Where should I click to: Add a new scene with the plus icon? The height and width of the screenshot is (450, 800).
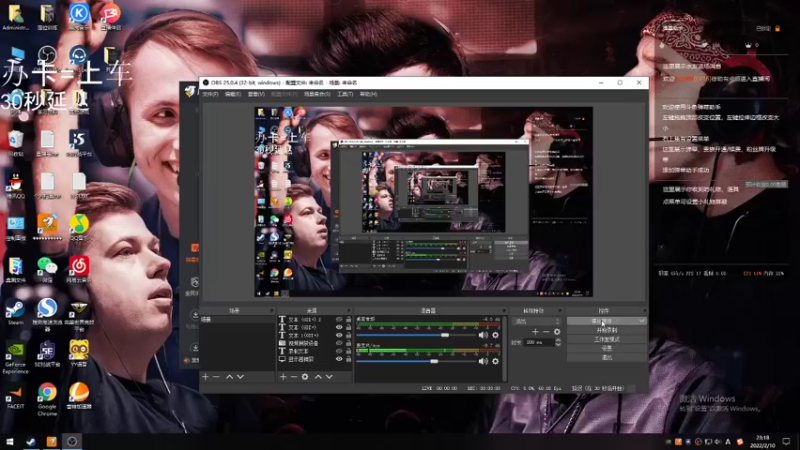coord(205,377)
